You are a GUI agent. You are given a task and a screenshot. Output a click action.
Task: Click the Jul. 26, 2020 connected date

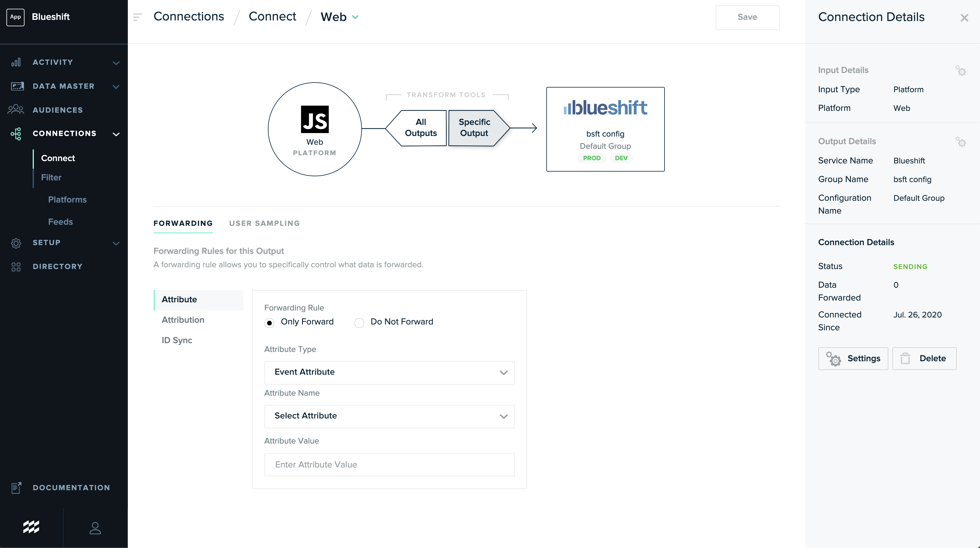(x=917, y=315)
